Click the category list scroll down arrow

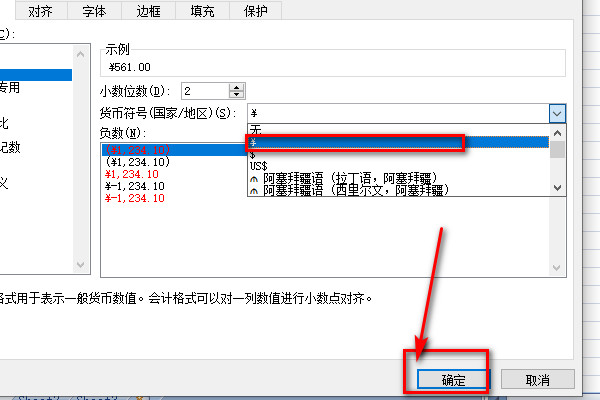(80, 264)
